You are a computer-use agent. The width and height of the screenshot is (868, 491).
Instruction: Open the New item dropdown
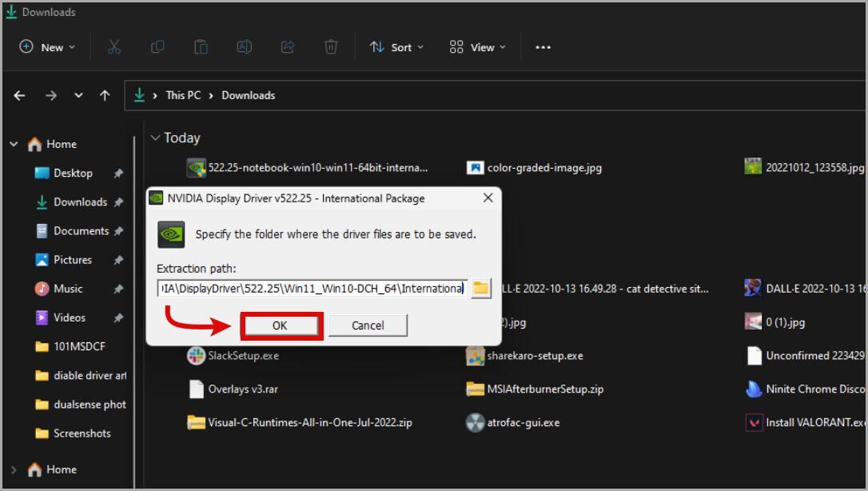tap(48, 47)
